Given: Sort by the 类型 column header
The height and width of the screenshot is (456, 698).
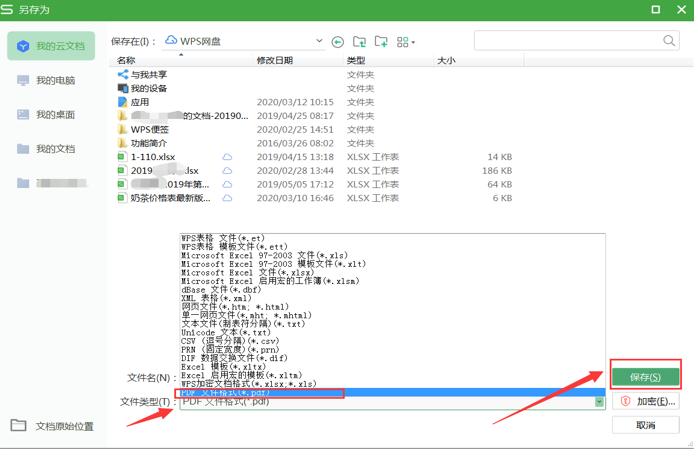Looking at the screenshot, I should click(x=356, y=60).
